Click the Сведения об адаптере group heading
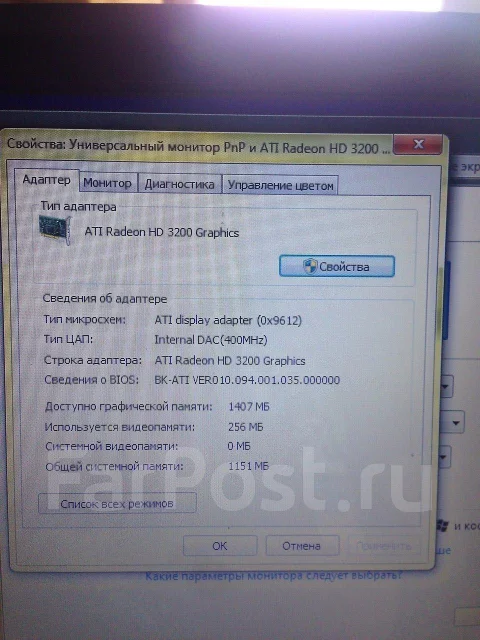This screenshot has width=480, height=640. (105, 298)
